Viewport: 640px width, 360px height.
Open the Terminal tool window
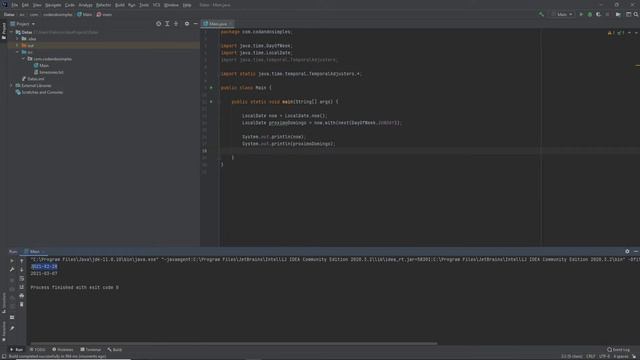click(90, 350)
